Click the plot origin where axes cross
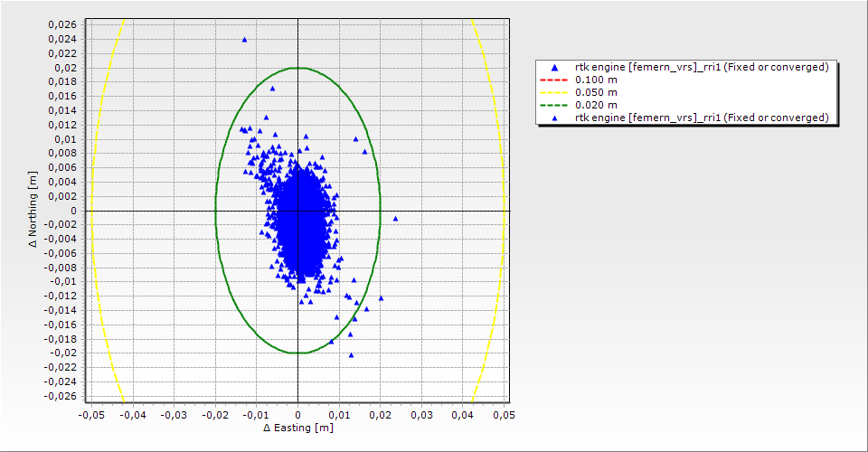This screenshot has height=452, width=868. click(x=297, y=211)
